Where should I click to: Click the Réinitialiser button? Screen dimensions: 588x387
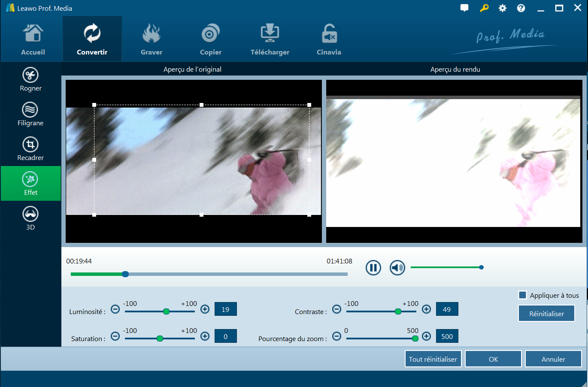(x=546, y=314)
